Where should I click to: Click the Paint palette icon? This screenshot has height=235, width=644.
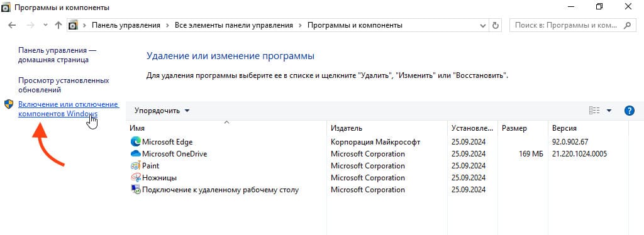pos(135,166)
